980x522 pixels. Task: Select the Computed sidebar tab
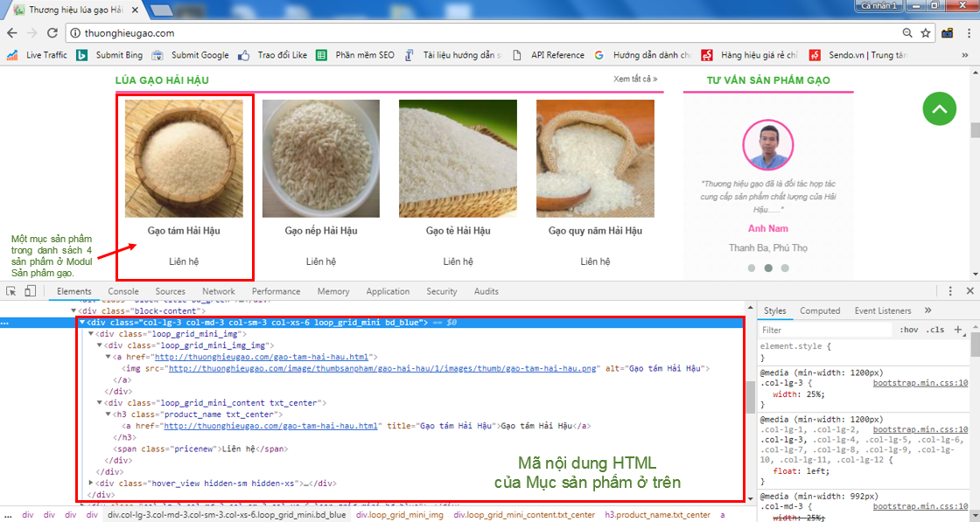click(x=820, y=310)
